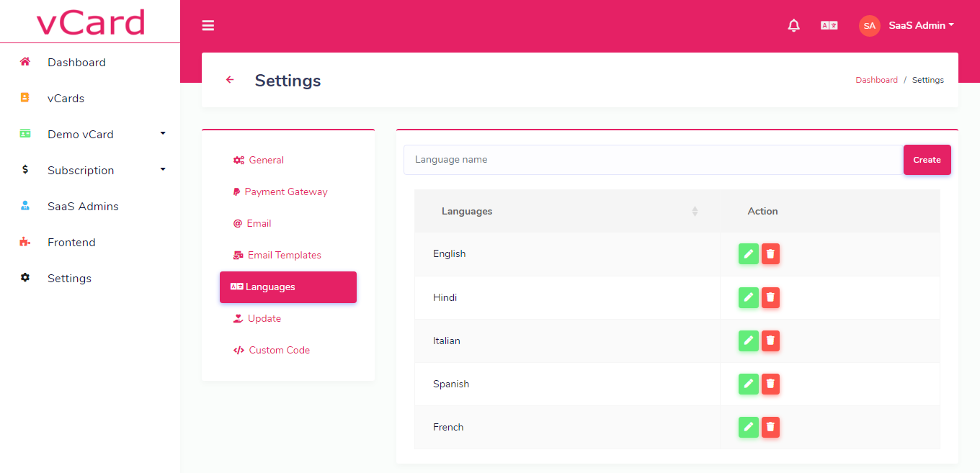The width and height of the screenshot is (980, 473).
Task: Click the hamburger menu icon
Action: 208,26
